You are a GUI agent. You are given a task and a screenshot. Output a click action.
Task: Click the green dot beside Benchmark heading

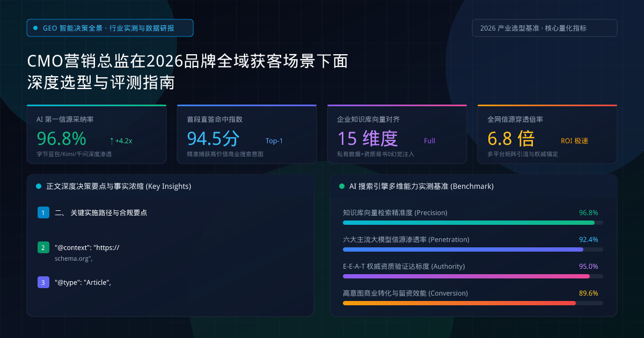(x=342, y=186)
